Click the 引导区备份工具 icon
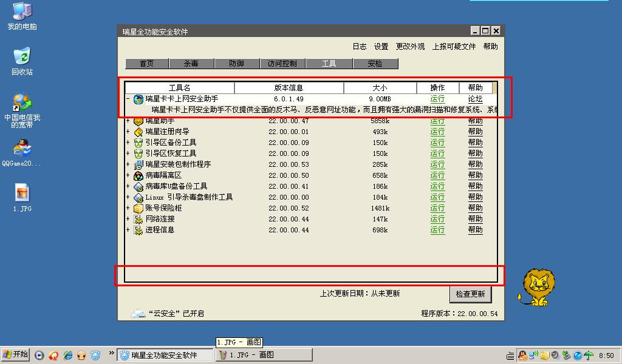Screen dimensions: 622x364 [138, 143]
